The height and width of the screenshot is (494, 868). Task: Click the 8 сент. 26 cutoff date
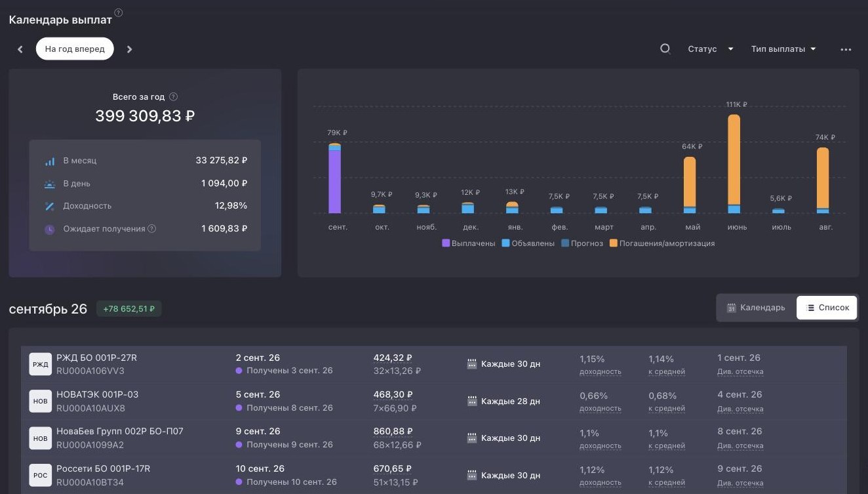tap(740, 431)
